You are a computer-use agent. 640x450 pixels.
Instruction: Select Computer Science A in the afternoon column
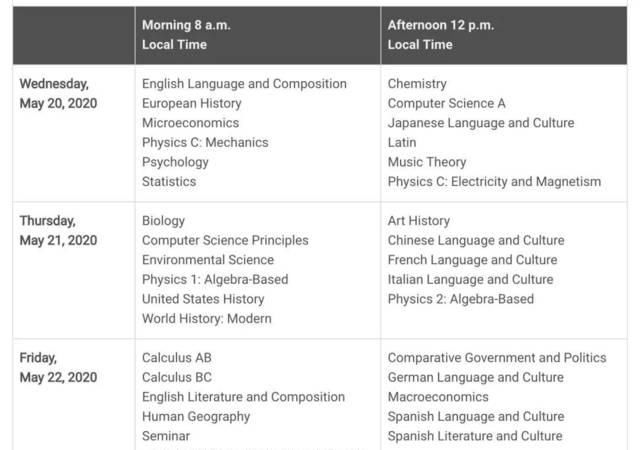[446, 103]
